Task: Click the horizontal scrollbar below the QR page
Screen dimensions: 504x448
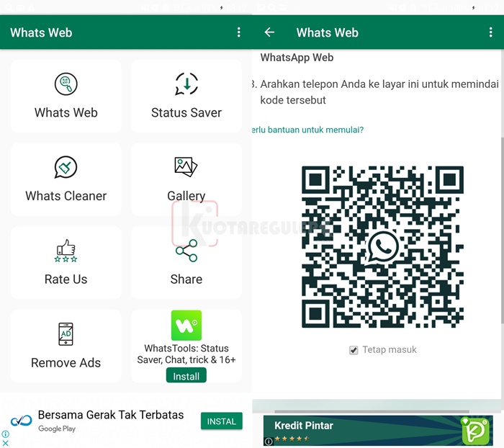Action: (372, 411)
